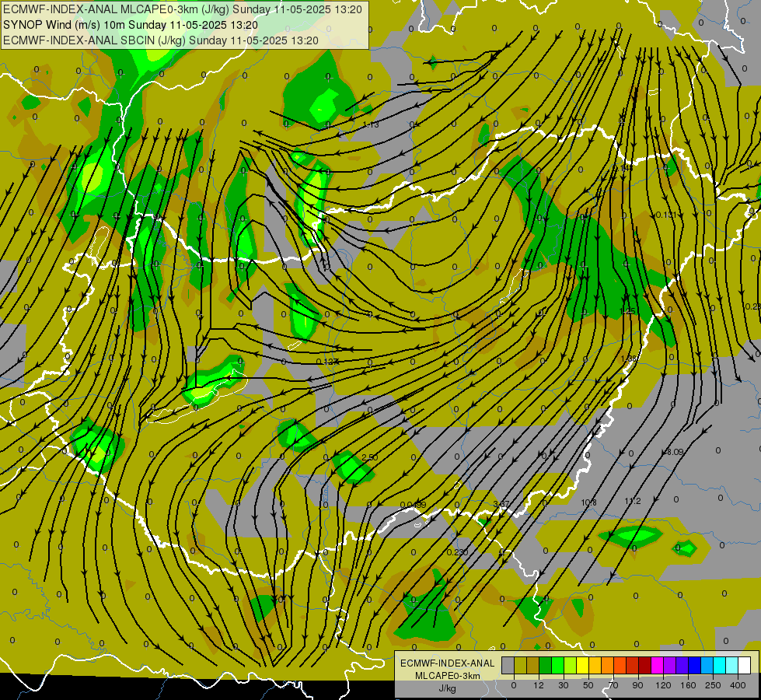761x700 pixels.
Task: Click the legend scale value '160'
Action: [688, 685]
